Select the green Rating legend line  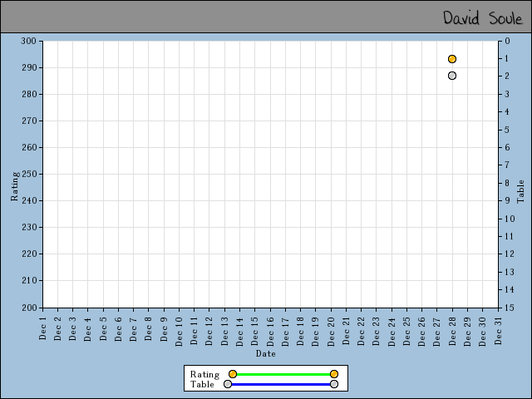pos(283,374)
